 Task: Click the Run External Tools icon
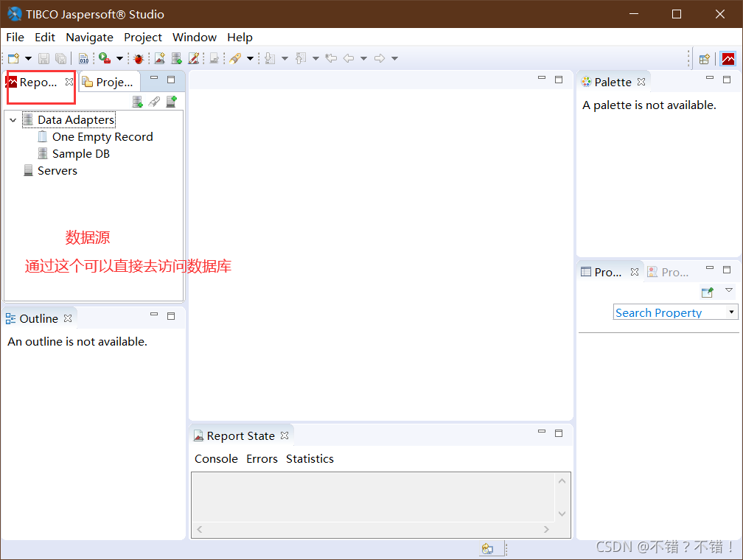coord(105,58)
